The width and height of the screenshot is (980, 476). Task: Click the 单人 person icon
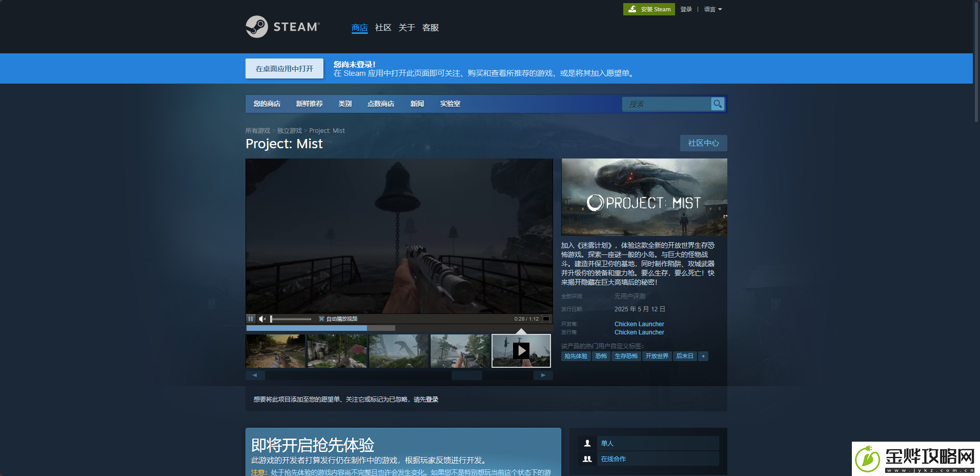point(587,443)
